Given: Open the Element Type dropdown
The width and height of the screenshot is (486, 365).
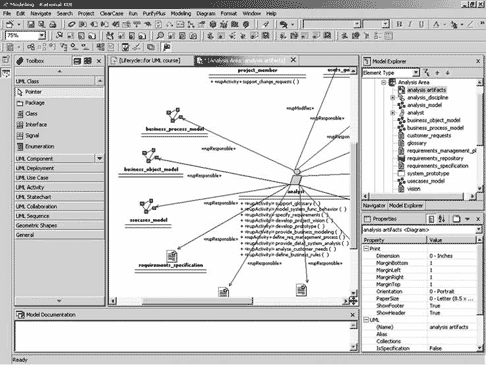Looking at the screenshot, I should point(416,73).
